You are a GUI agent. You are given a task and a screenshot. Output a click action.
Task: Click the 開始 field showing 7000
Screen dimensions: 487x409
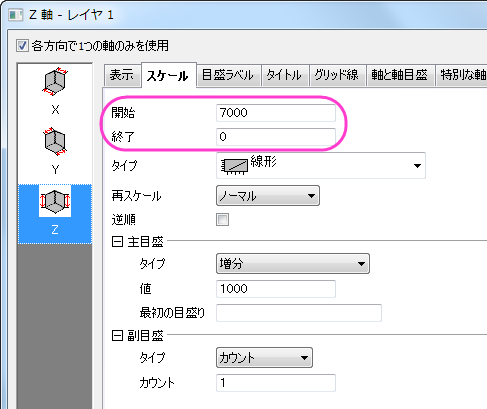[x=276, y=113]
